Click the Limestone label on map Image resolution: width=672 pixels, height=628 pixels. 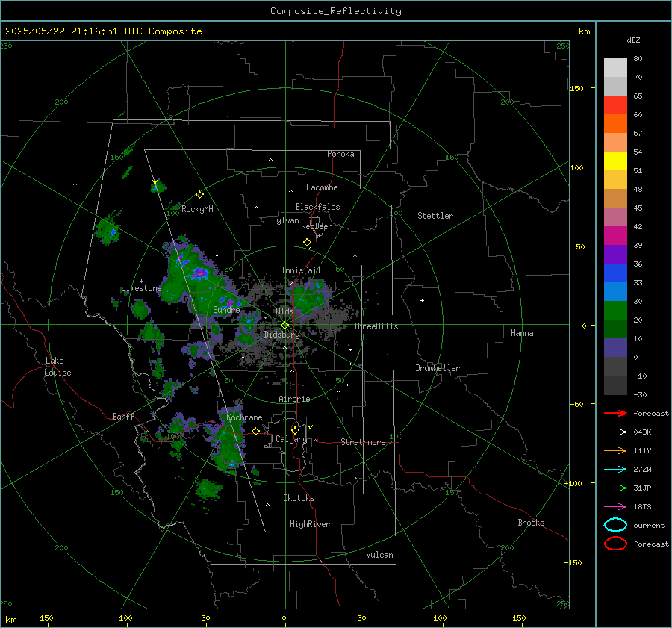tap(141, 288)
